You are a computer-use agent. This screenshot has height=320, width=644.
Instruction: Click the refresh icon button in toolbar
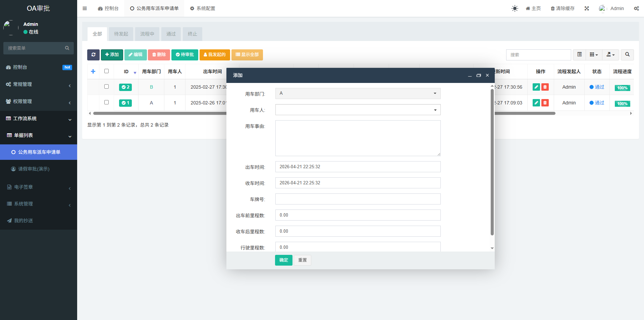pos(93,55)
